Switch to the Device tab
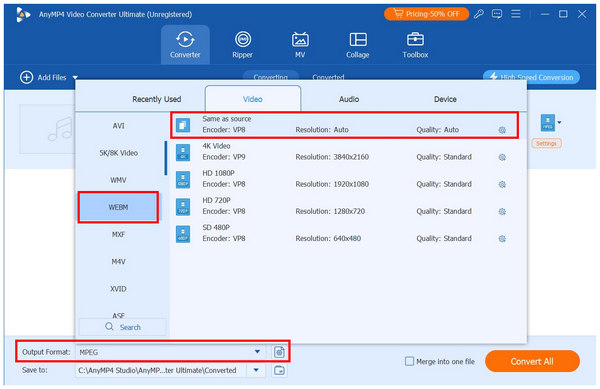Viewport: 600px width, 389px height. tap(445, 99)
